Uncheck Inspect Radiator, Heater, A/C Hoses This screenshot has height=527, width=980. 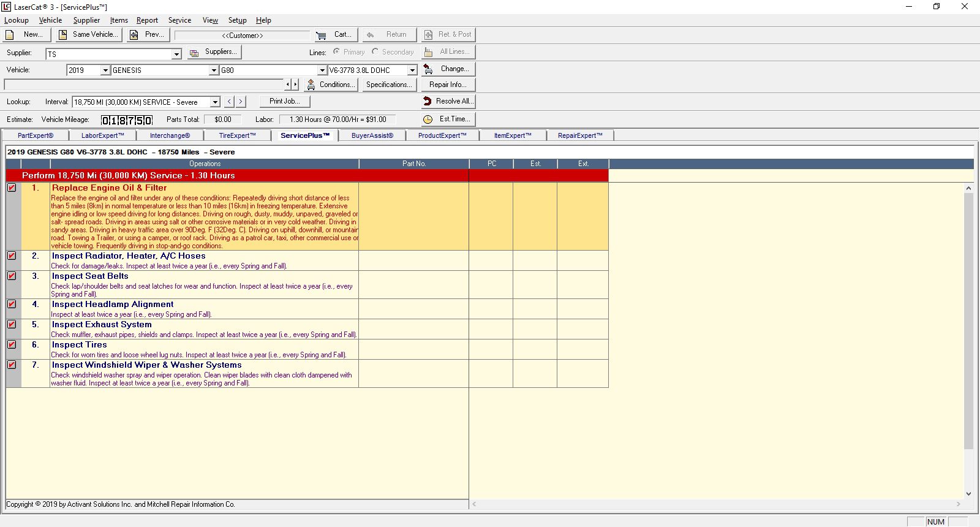[x=12, y=256]
